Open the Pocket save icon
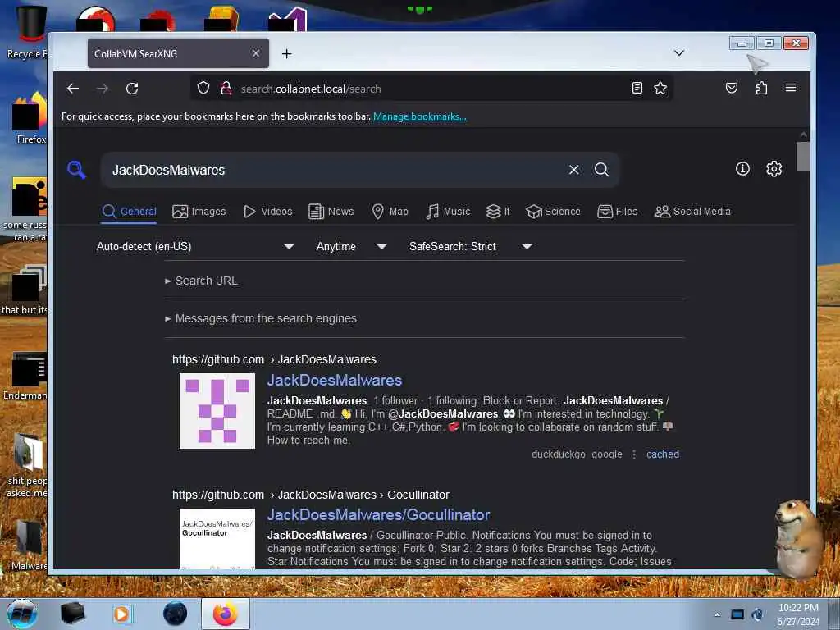Screen dimensions: 840x630 pyautogui.click(x=731, y=88)
